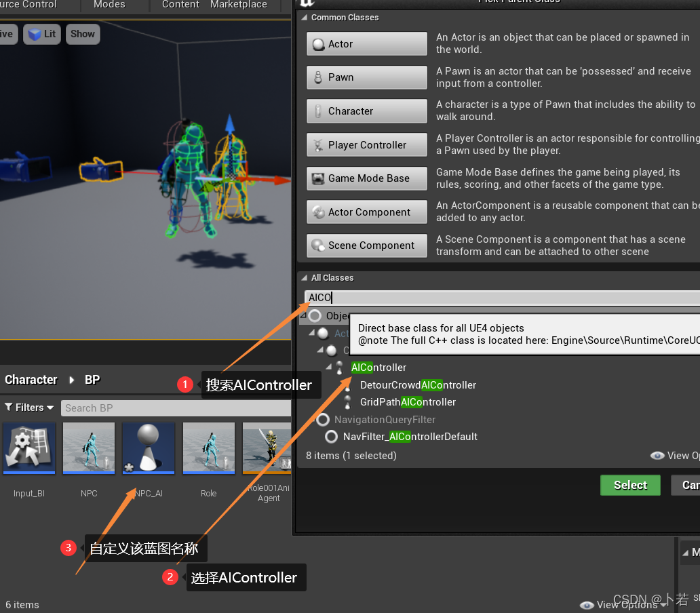The height and width of the screenshot is (613, 700).
Task: Click the Player Controller icon
Action: pos(318,145)
